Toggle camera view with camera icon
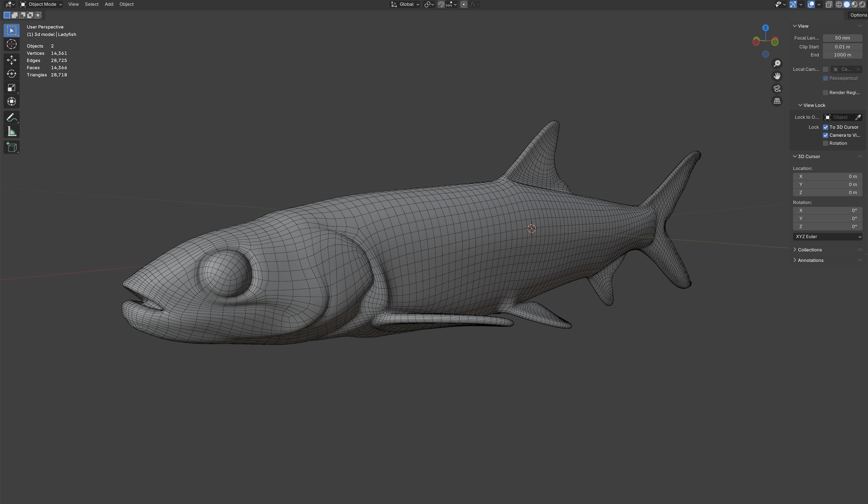This screenshot has width=868, height=504. tap(777, 89)
